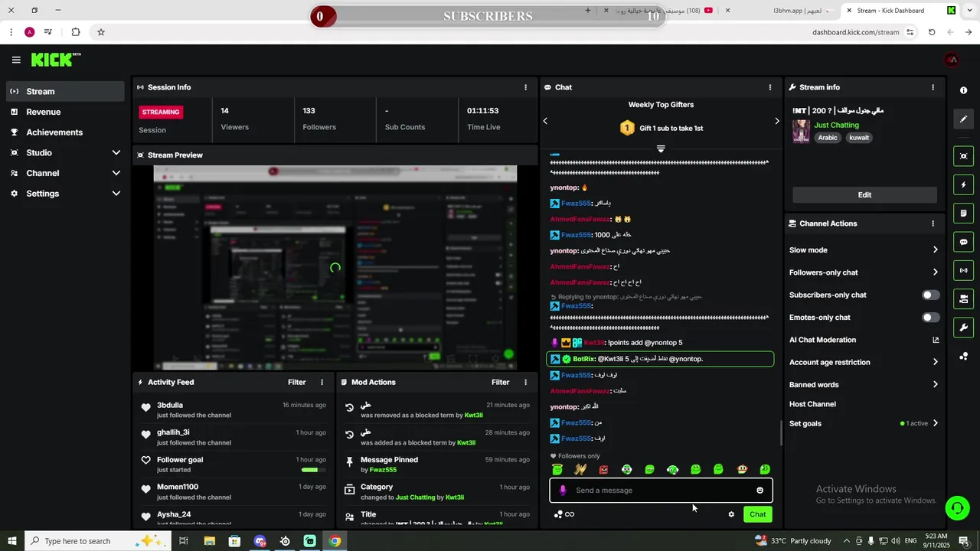Viewport: 980px width, 551px height.
Task: Click the three-dots cluster icon in right sidebar
Action: click(x=963, y=356)
